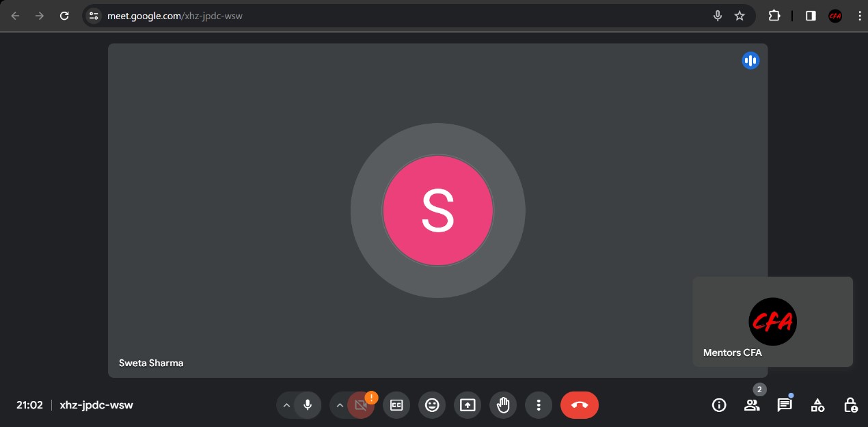
Task: Reload the Meet page
Action: (64, 16)
